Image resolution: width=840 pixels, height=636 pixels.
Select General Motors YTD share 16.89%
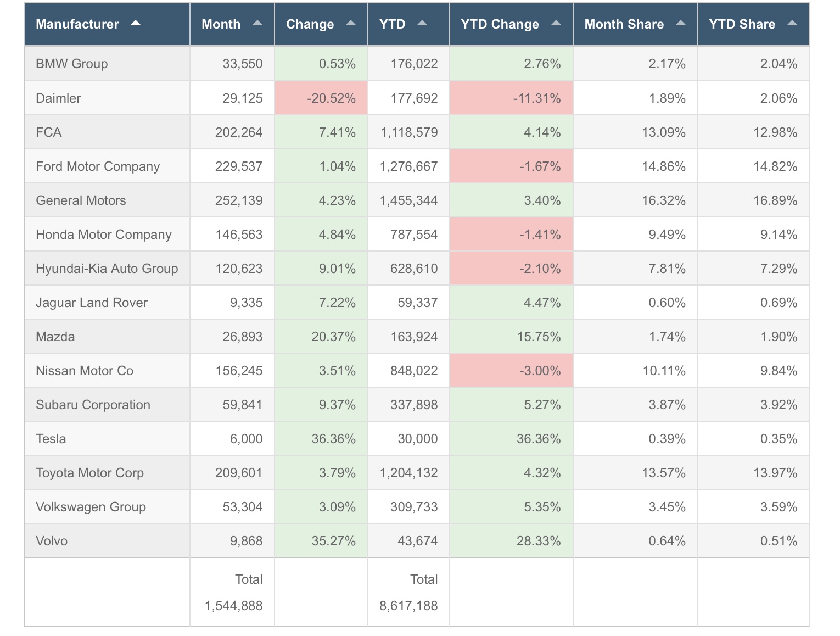coord(775,200)
